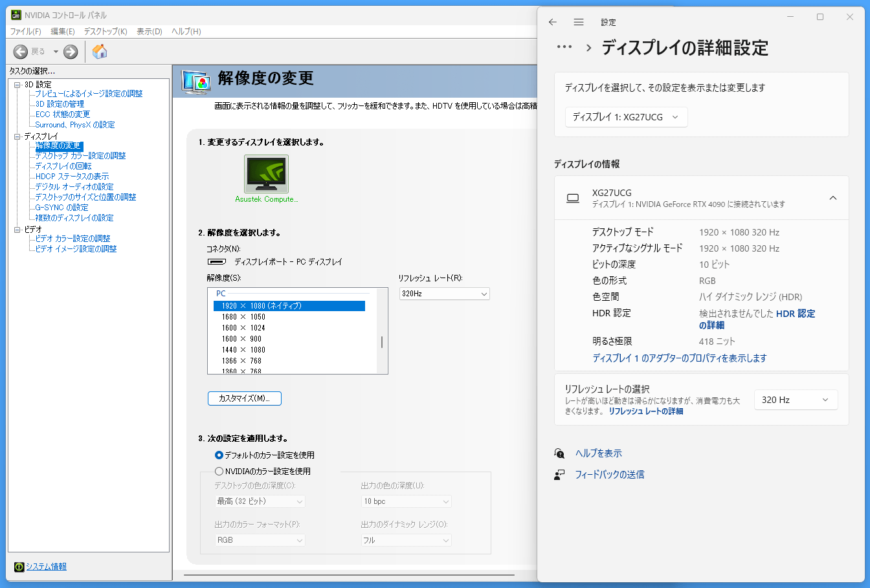This screenshot has height=588, width=870.
Task: Open the システム情報 link
Action: 46,567
